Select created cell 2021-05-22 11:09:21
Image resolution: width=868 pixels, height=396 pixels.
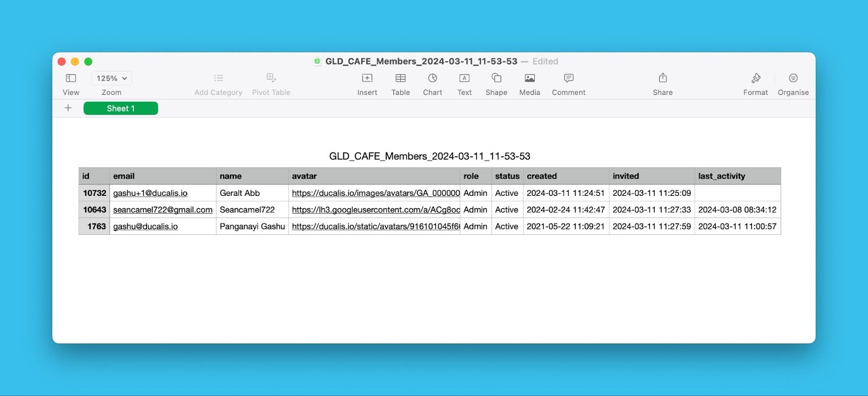tap(566, 227)
